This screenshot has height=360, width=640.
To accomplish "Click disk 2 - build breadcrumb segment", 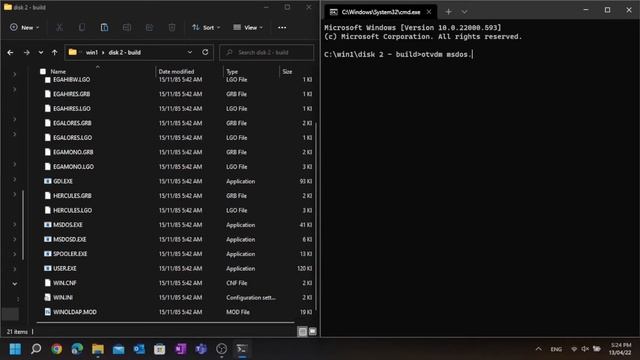I will (x=124, y=52).
